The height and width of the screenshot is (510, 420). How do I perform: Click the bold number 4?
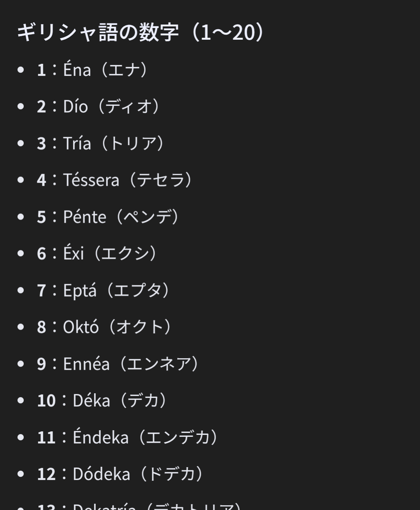click(42, 180)
